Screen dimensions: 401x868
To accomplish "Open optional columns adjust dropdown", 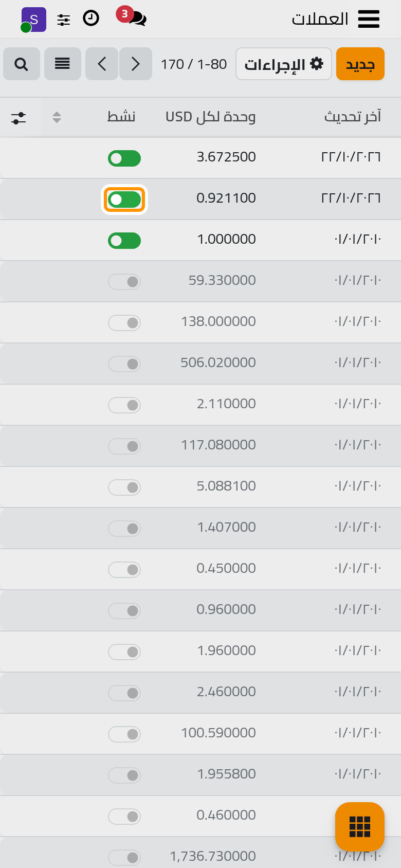I will [19, 118].
